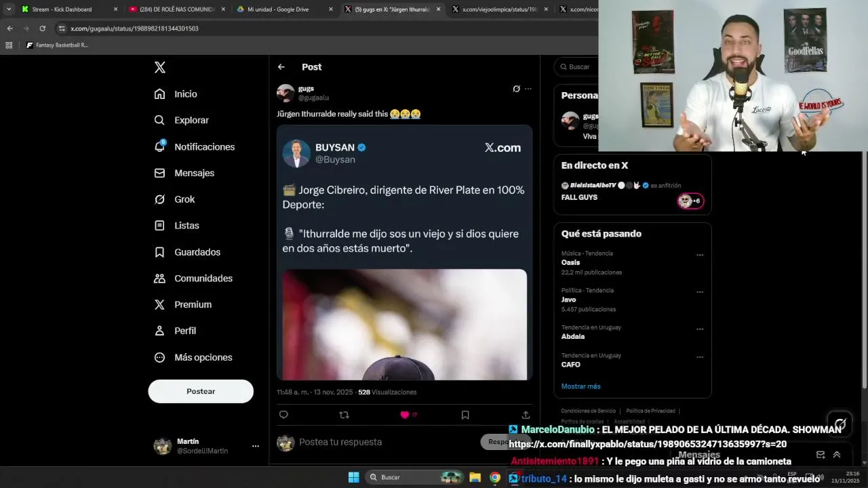Toggle the pink like heart on post
Screen dimensions: 868x488
click(x=405, y=415)
